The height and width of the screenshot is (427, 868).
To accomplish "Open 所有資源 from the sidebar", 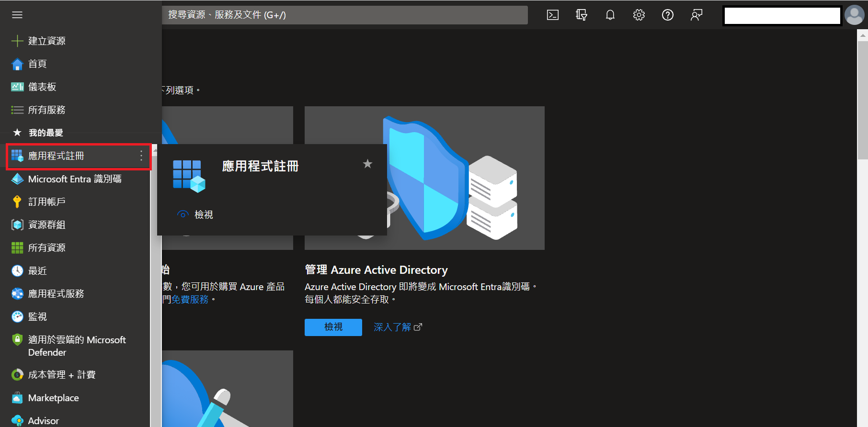I will click(46, 247).
